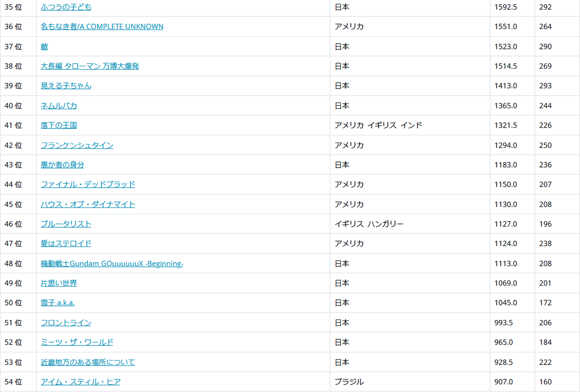Select score value 1069.0

tap(506, 283)
